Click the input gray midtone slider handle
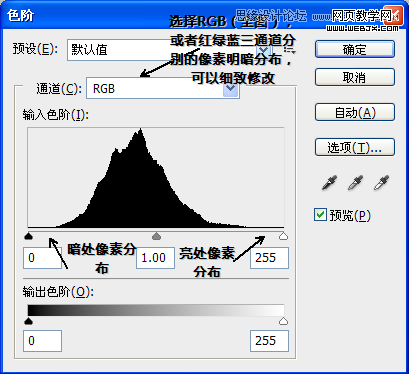The image size is (409, 374). [156, 236]
